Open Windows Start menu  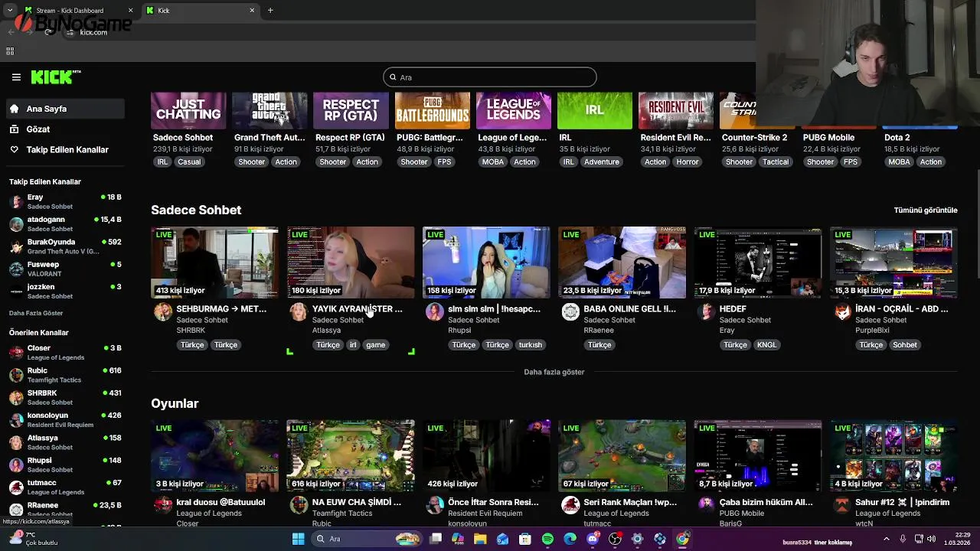click(298, 539)
